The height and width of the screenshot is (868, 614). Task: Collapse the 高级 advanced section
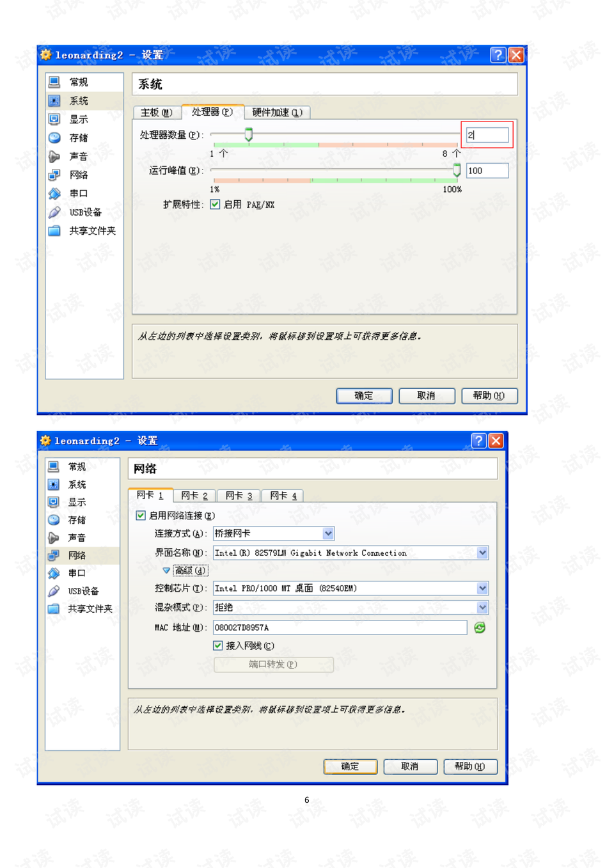coord(166,570)
